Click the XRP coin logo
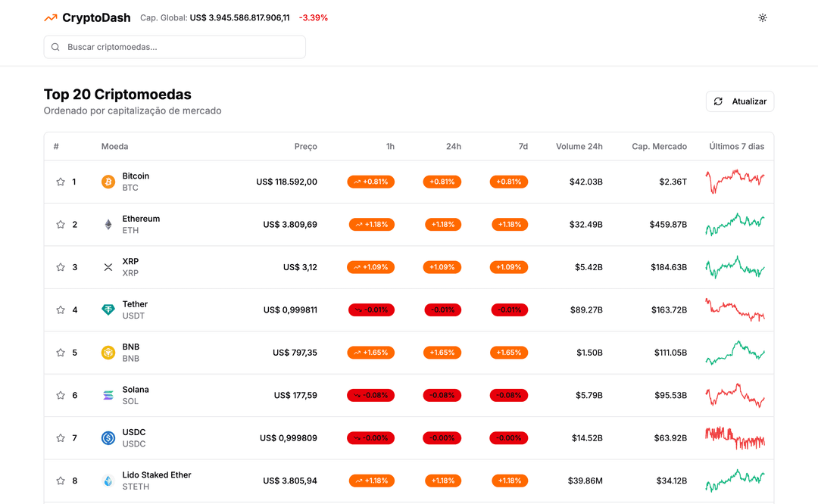The height and width of the screenshot is (504, 818). pos(108,267)
